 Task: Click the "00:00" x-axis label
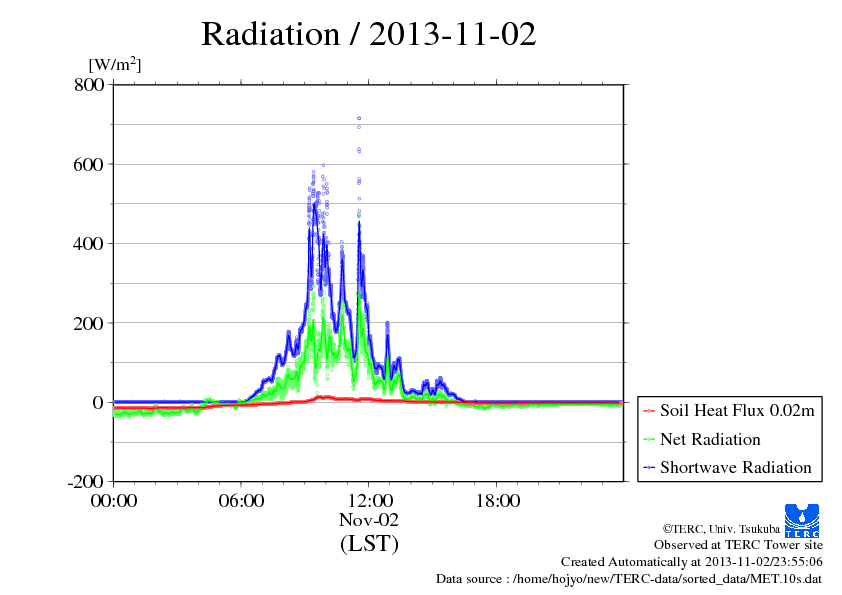[114, 501]
